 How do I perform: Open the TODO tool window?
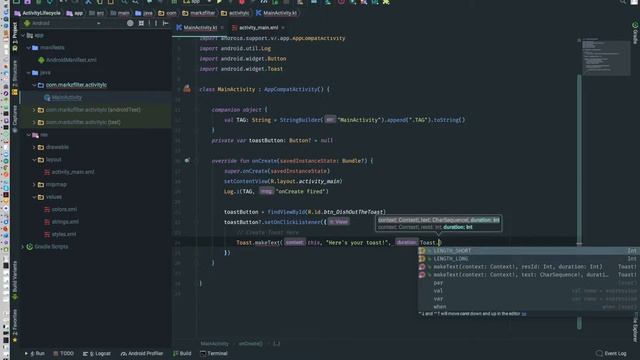click(63, 353)
